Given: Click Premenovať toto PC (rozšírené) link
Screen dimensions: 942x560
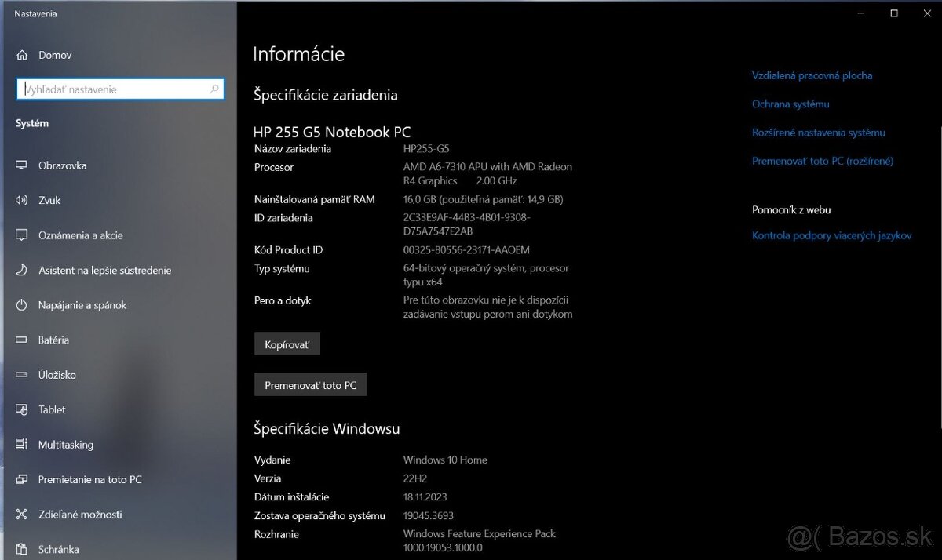Looking at the screenshot, I should tap(822, 161).
